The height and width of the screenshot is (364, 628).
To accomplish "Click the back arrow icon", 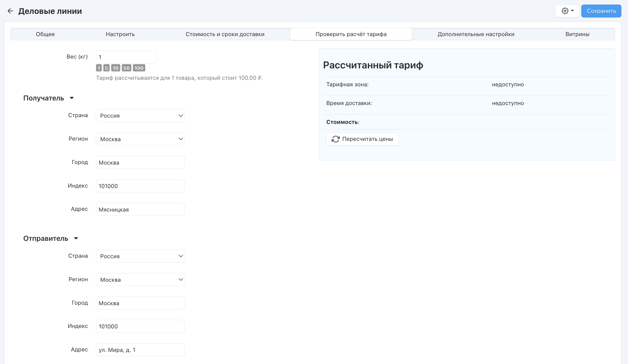I will [x=10, y=11].
